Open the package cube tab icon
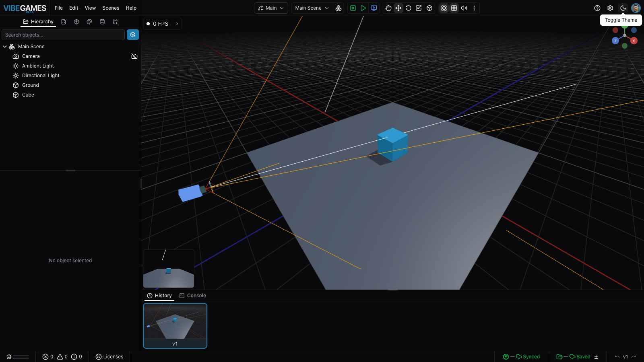This screenshot has width=644, height=362. point(76,22)
